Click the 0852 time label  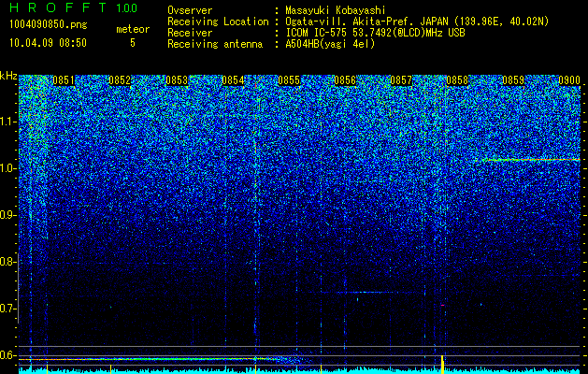point(120,80)
